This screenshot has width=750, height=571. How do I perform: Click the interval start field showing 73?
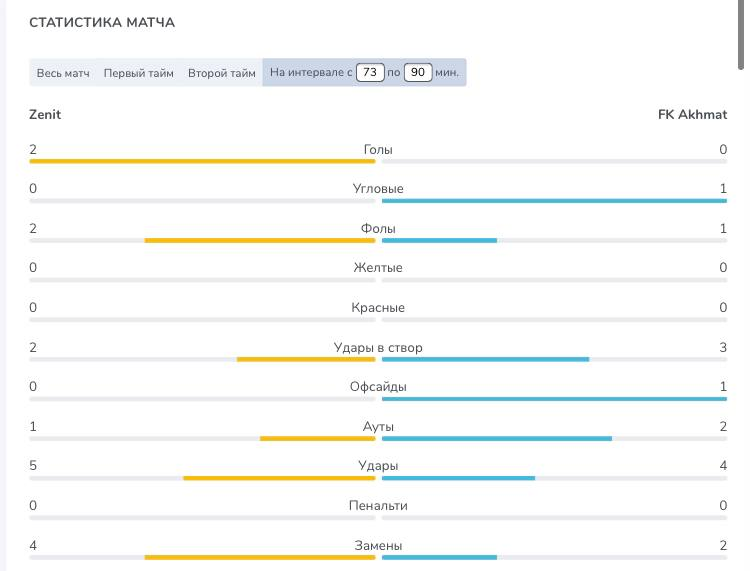pos(370,73)
